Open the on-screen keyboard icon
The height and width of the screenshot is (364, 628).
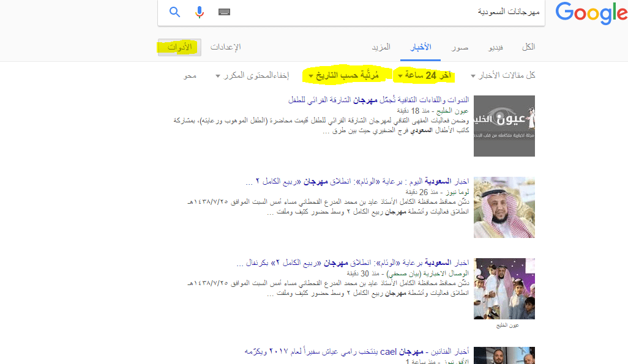point(224,12)
